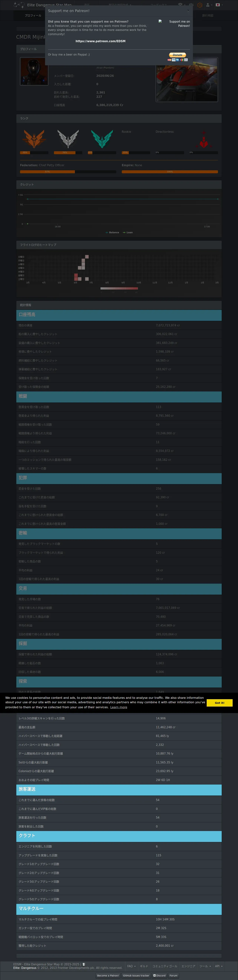Open the patreon.com/EDSM link
Viewport: 238px width, 980px height.
100,41
